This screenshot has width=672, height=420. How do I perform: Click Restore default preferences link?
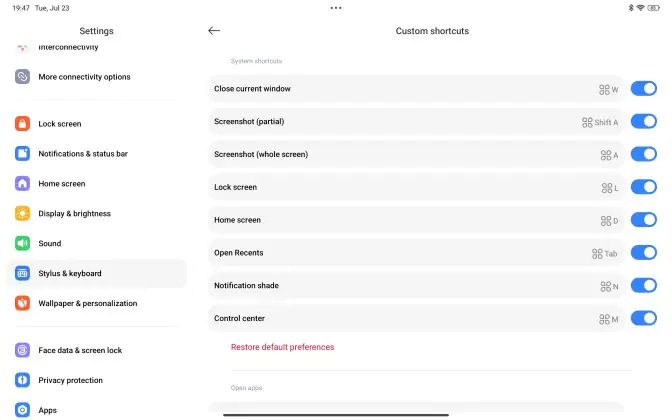282,347
